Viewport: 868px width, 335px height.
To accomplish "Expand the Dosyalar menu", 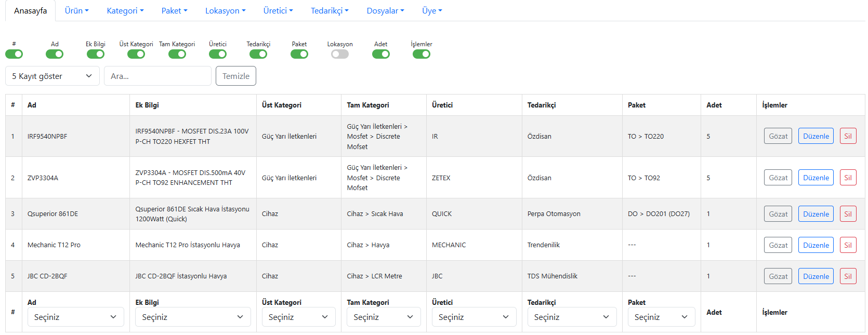I will (385, 10).
